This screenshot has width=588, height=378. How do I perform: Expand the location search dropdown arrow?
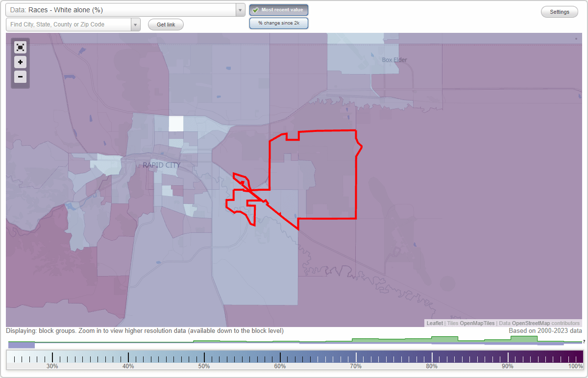136,24
